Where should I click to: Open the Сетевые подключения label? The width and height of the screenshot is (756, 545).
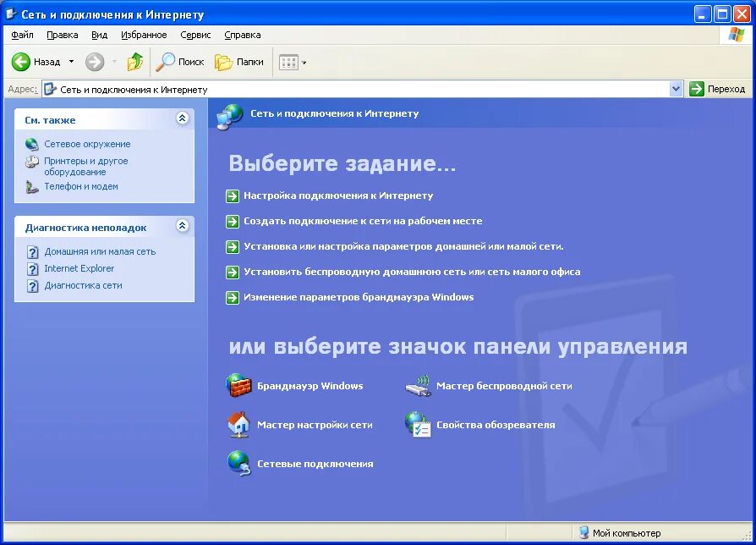[x=315, y=464]
